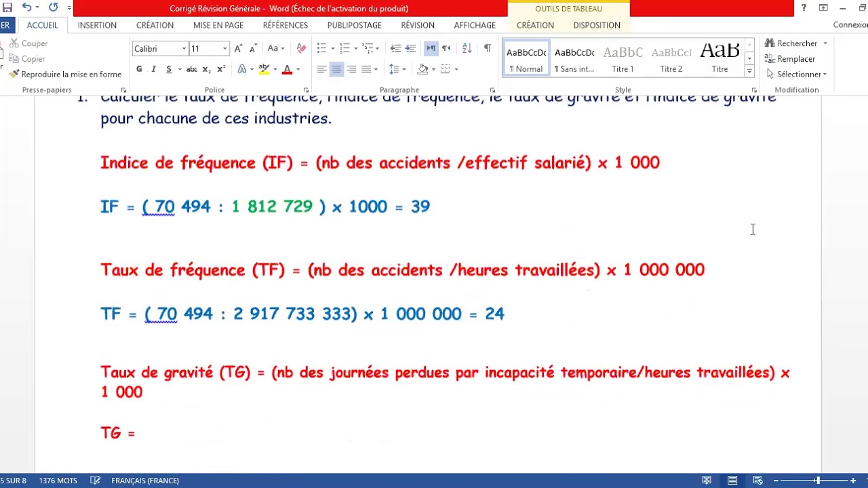The image size is (868, 488).
Task: Toggle italic formatting
Action: 154,69
